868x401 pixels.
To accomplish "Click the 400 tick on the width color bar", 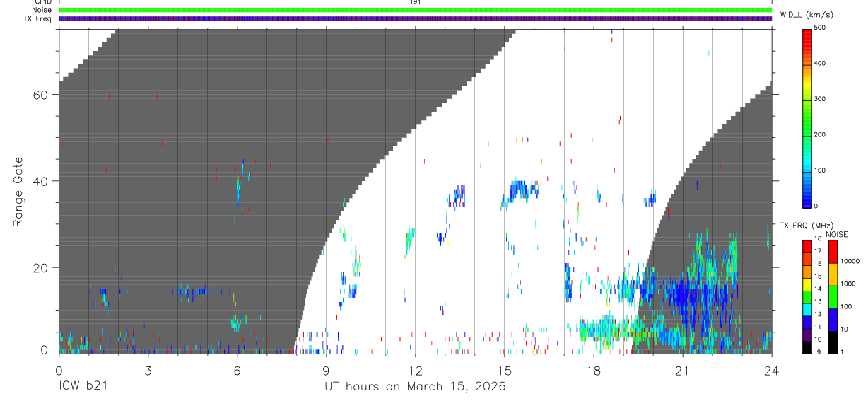I will coord(821,63).
